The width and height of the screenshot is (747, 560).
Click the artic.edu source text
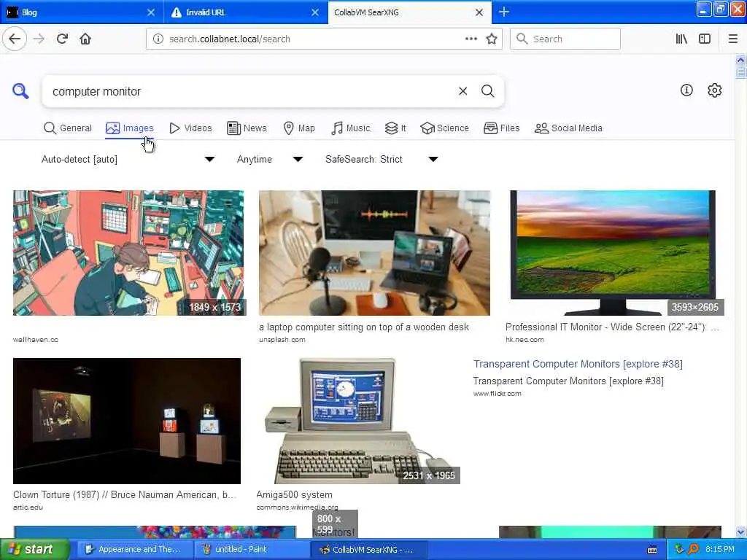pos(28,507)
